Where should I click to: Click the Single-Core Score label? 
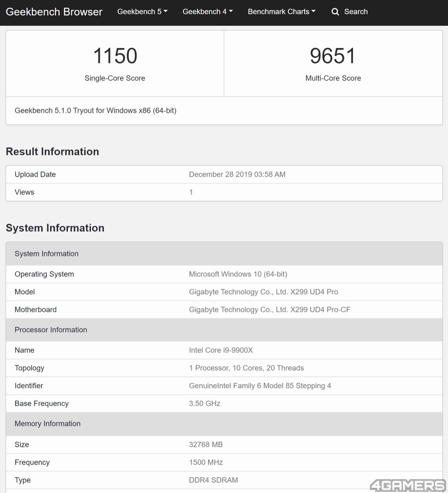tap(115, 78)
